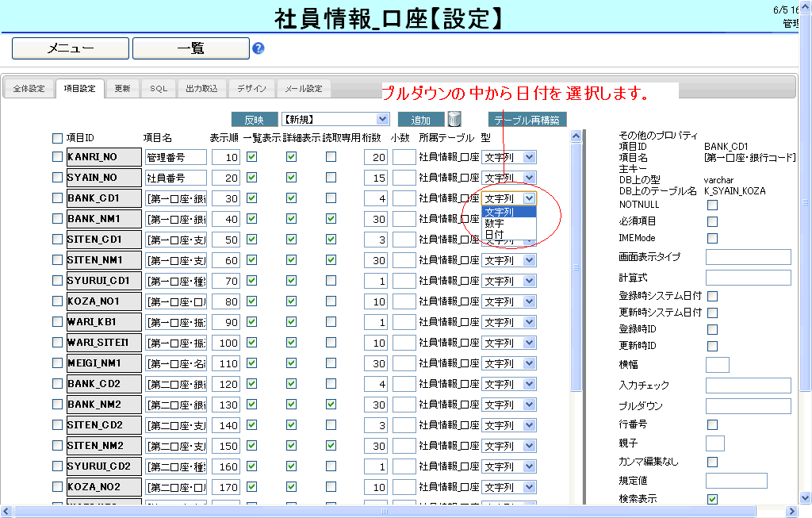Click the 追加 add button

point(420,120)
